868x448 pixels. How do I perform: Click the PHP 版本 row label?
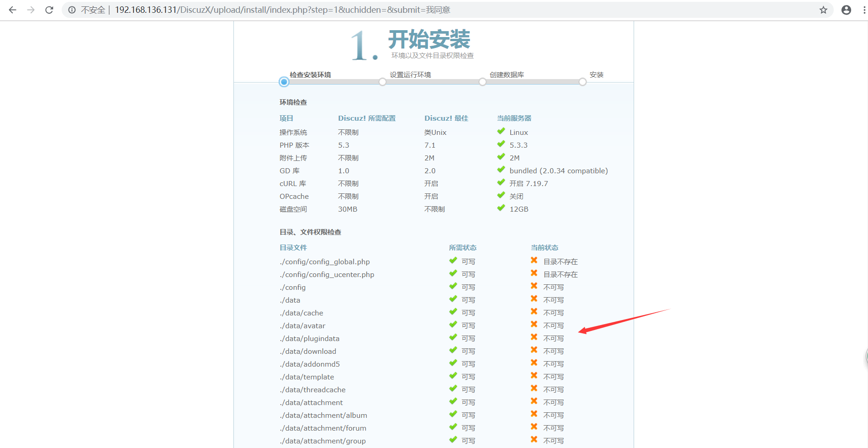click(x=295, y=145)
